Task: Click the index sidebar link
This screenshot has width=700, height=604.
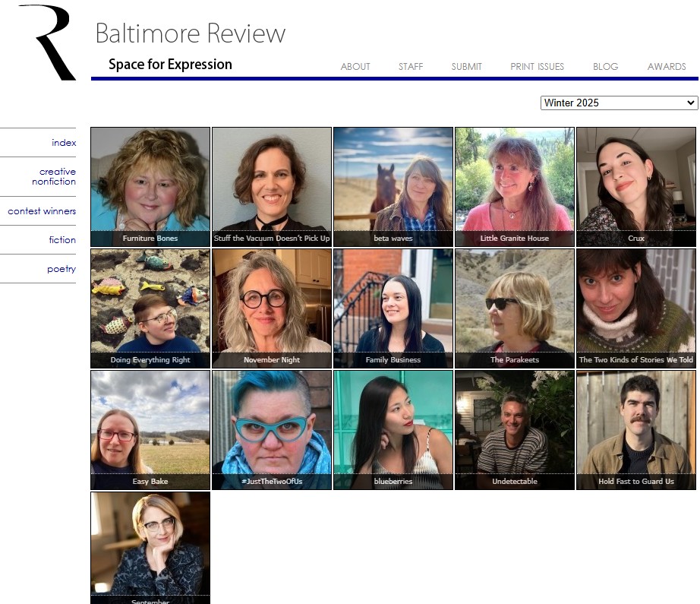Action: pyautogui.click(x=64, y=143)
